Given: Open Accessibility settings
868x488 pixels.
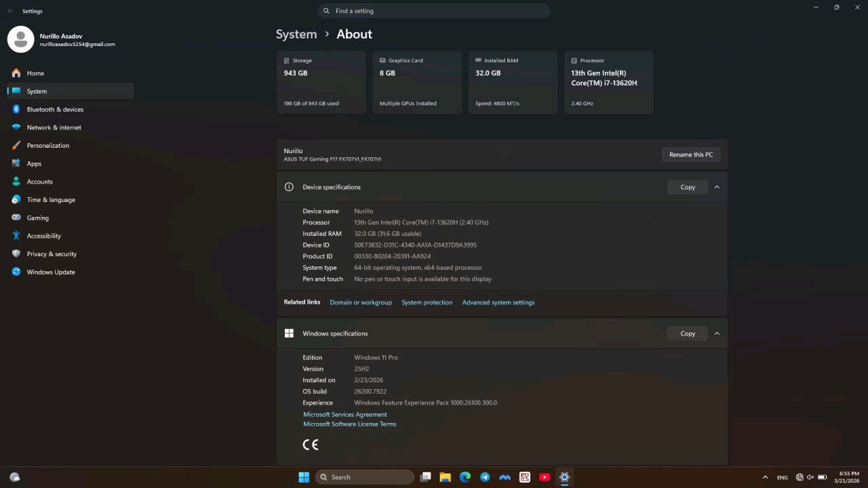Looking at the screenshot, I should tap(43, 235).
